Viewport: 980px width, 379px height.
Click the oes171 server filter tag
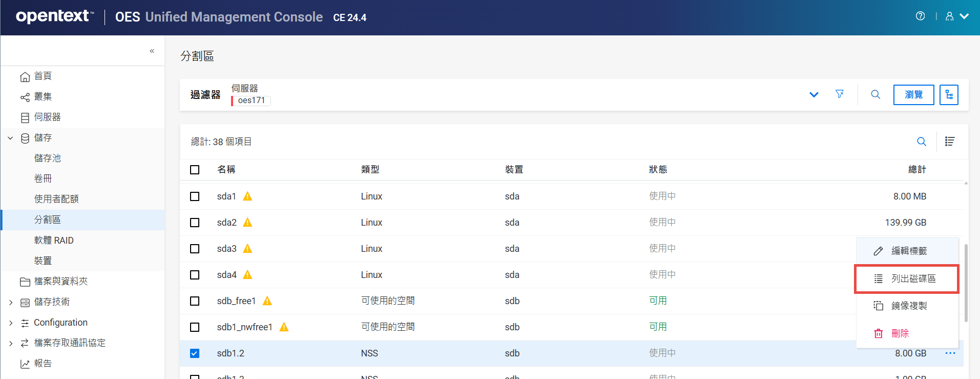tap(251, 101)
